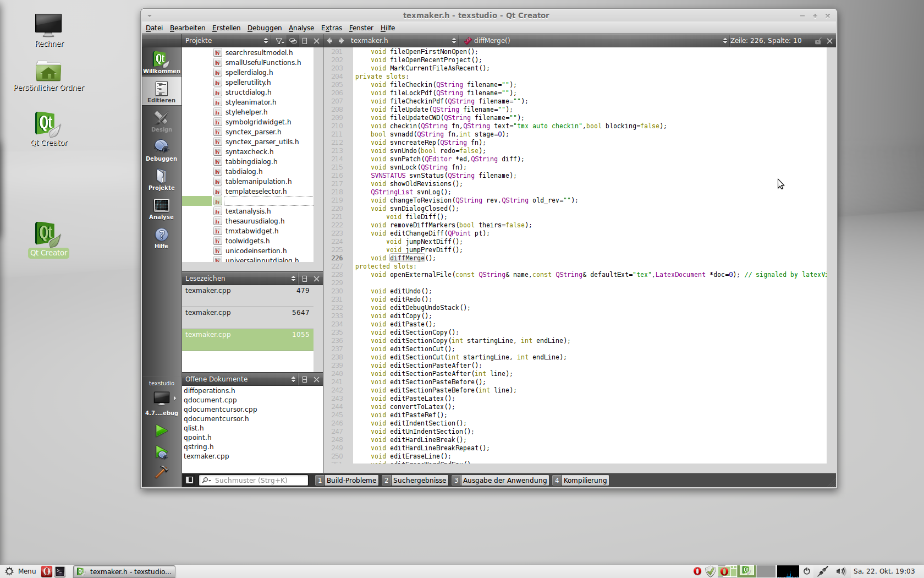Image resolution: width=924 pixels, height=578 pixels.
Task: Open Persönlicher Ordner desktop icon
Action: (49, 77)
